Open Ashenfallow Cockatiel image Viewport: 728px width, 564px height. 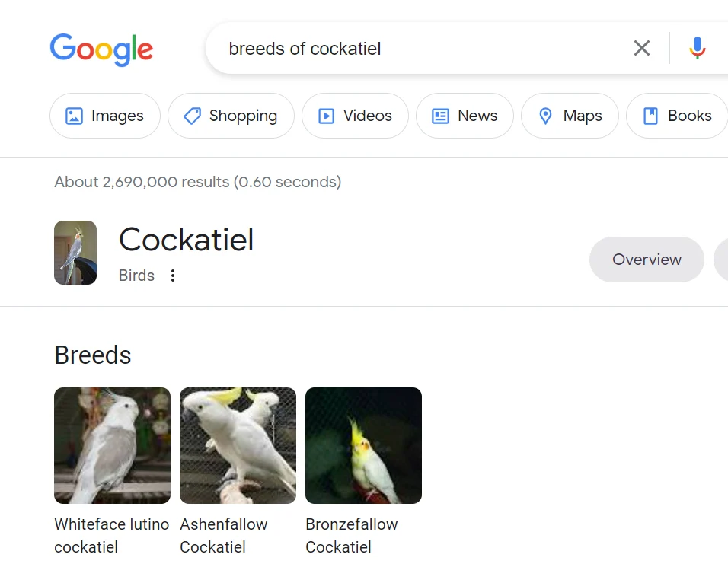(238, 445)
